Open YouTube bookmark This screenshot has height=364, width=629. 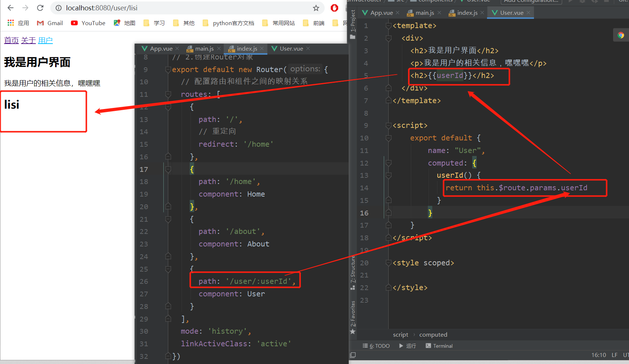click(88, 23)
